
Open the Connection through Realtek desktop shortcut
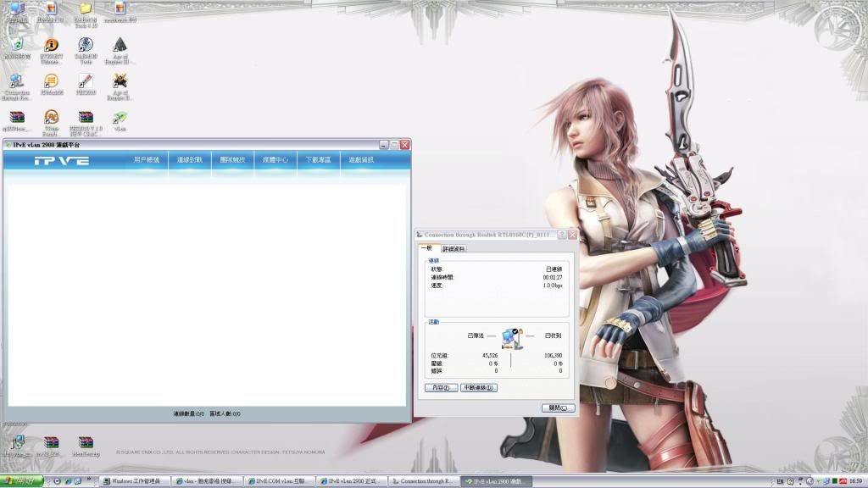[x=16, y=82]
